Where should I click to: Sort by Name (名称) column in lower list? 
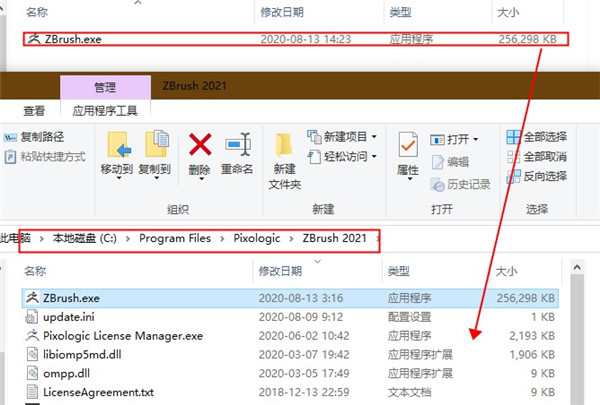[x=35, y=271]
